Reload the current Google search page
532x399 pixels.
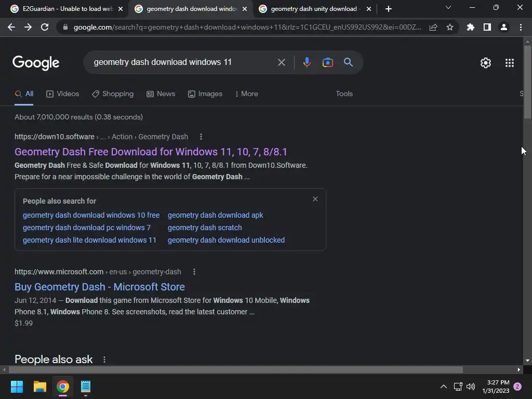(x=45, y=27)
